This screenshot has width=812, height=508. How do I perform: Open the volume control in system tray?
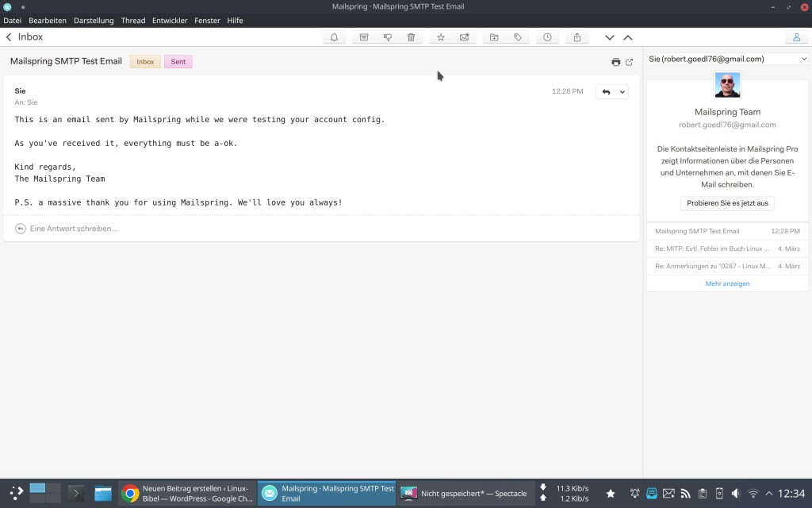point(736,494)
